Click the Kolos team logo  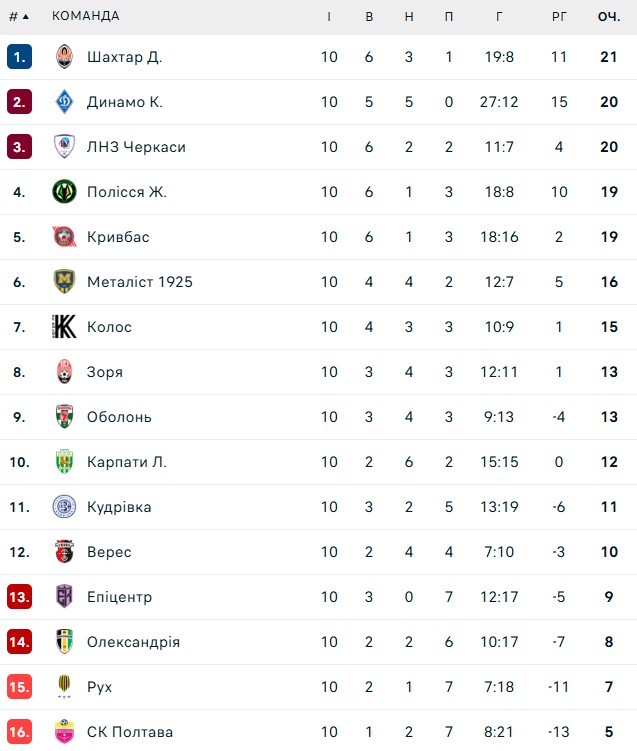pos(64,327)
